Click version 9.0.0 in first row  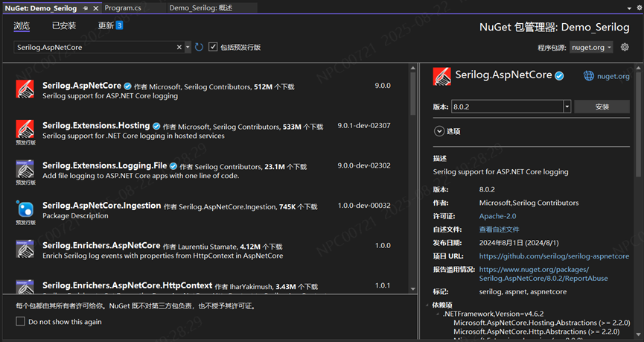383,86
